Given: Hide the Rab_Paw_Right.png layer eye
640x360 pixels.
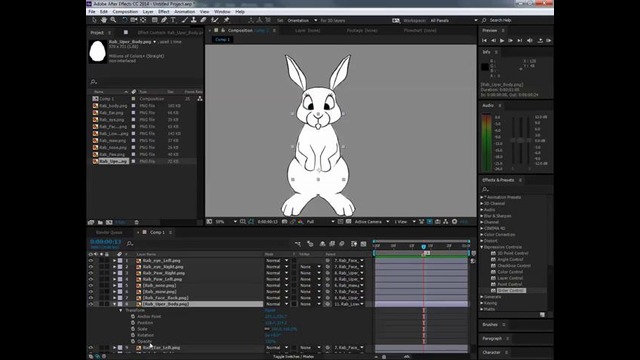Looking at the screenshot, I should coord(91,273).
